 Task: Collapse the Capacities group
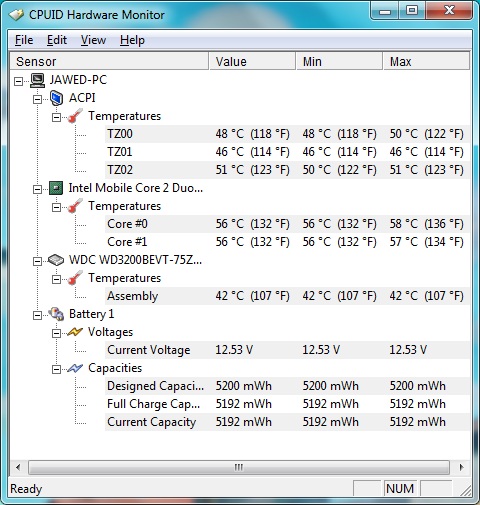click(x=56, y=369)
